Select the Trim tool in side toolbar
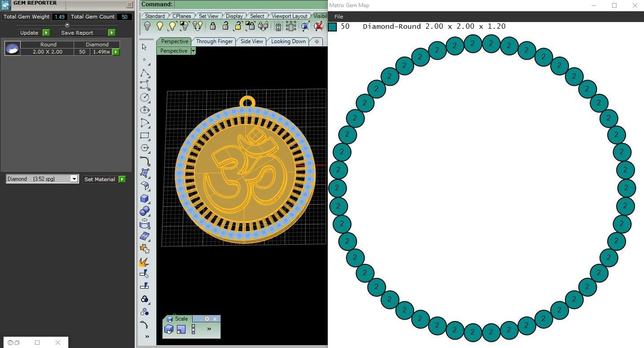 (144, 273)
